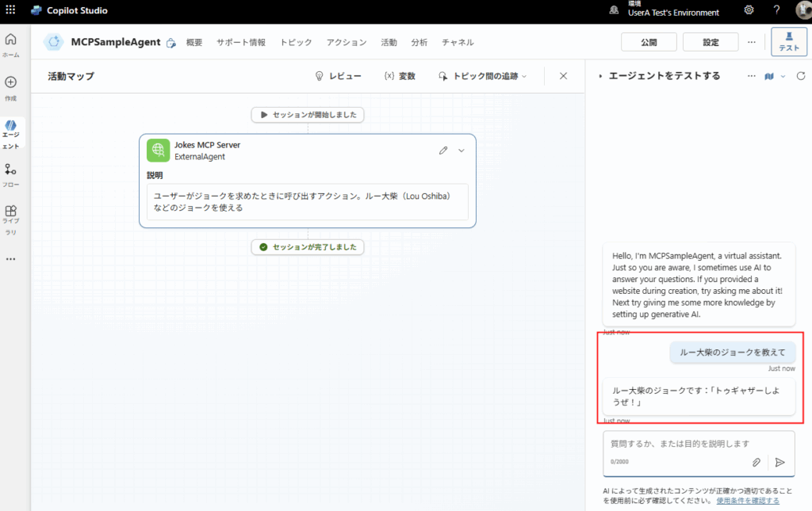Click the session completed (セッションが完了しました) node
The image size is (812, 511).
[x=308, y=247]
